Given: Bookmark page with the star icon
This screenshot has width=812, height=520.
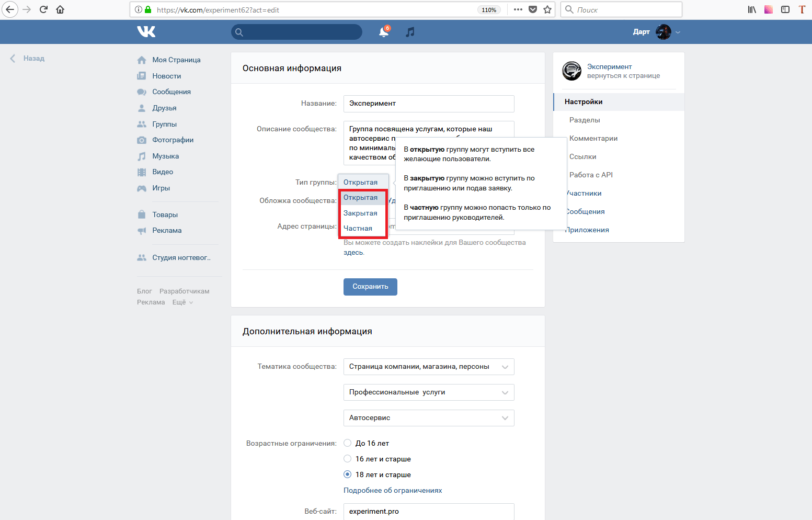Looking at the screenshot, I should coord(547,9).
